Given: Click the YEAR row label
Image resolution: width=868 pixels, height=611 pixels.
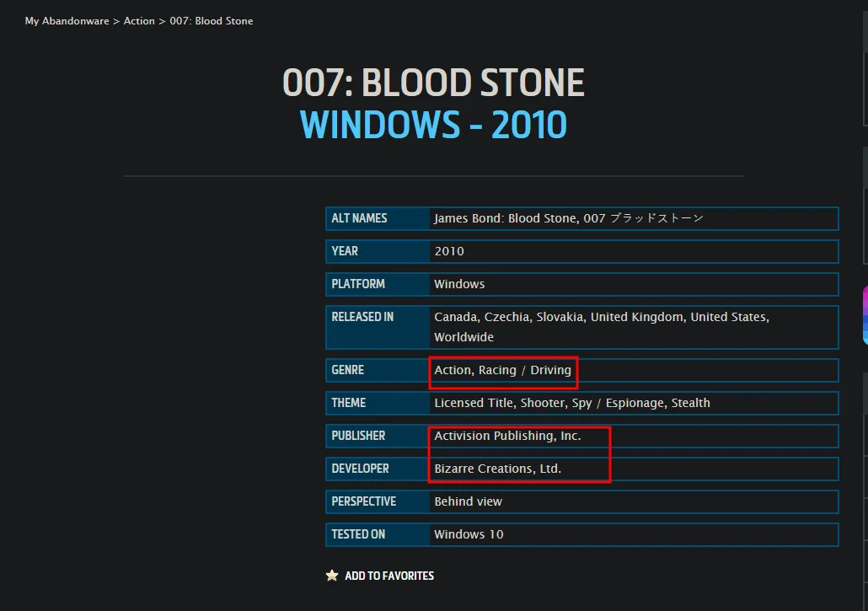Looking at the screenshot, I should pyautogui.click(x=345, y=251).
